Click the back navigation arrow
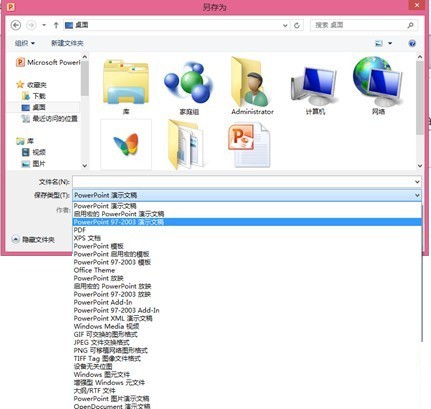This screenshot has height=409, width=431. [x=16, y=25]
